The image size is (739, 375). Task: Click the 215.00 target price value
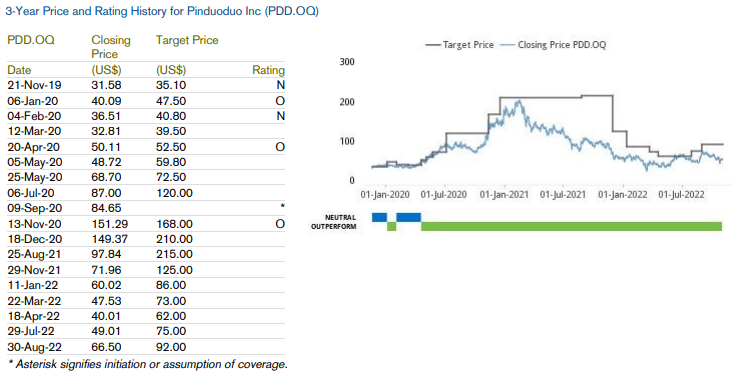[174, 254]
